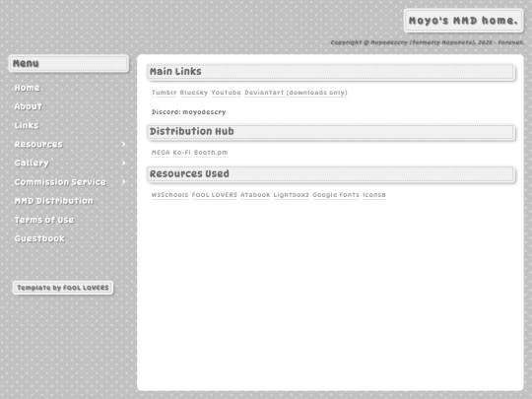Visit the Youtube link
The height and width of the screenshot is (399, 532).
(x=226, y=93)
